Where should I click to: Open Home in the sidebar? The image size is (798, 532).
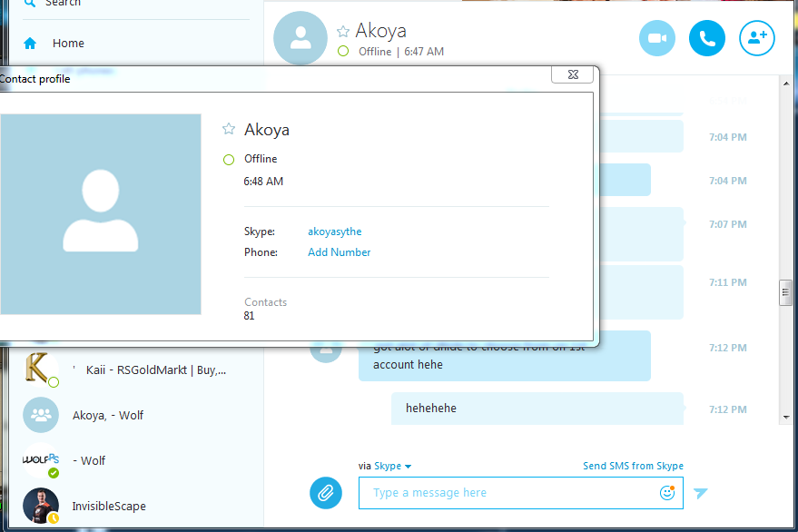pyautogui.click(x=68, y=44)
